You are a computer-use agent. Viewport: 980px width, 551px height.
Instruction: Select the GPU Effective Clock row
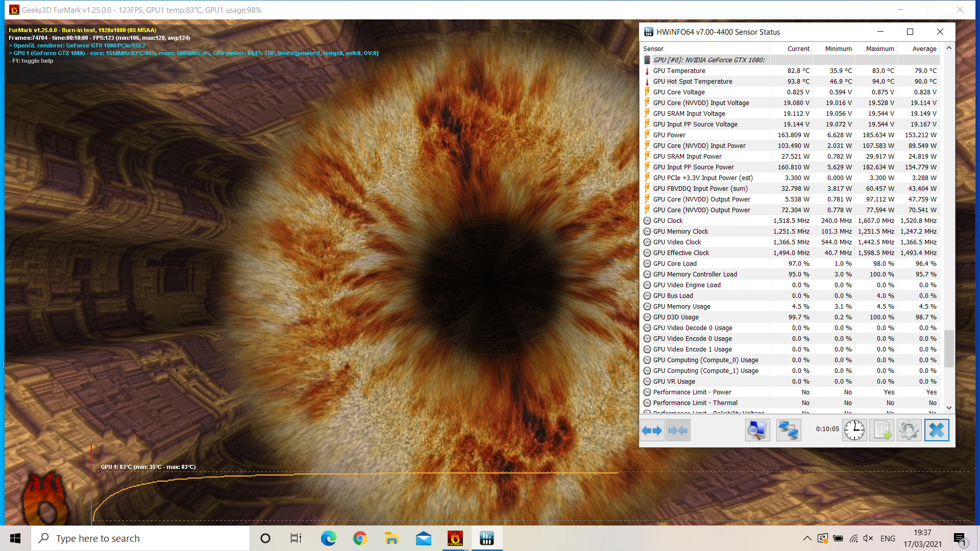(790, 253)
